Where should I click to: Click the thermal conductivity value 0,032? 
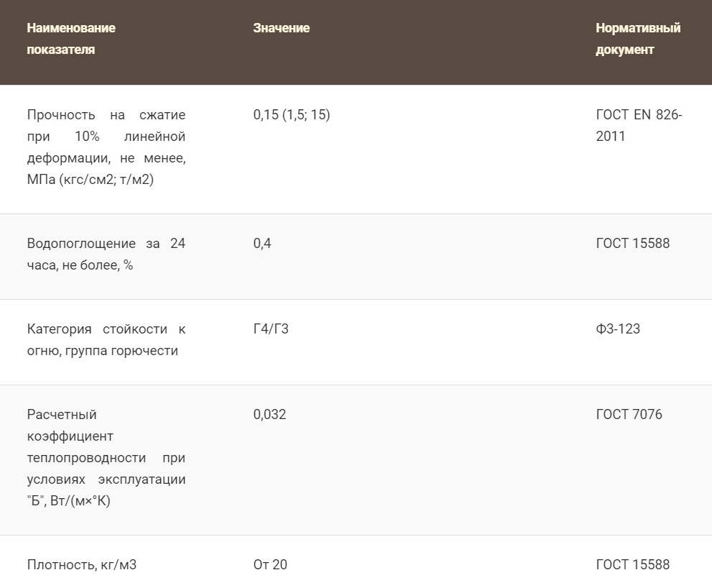click(x=269, y=415)
